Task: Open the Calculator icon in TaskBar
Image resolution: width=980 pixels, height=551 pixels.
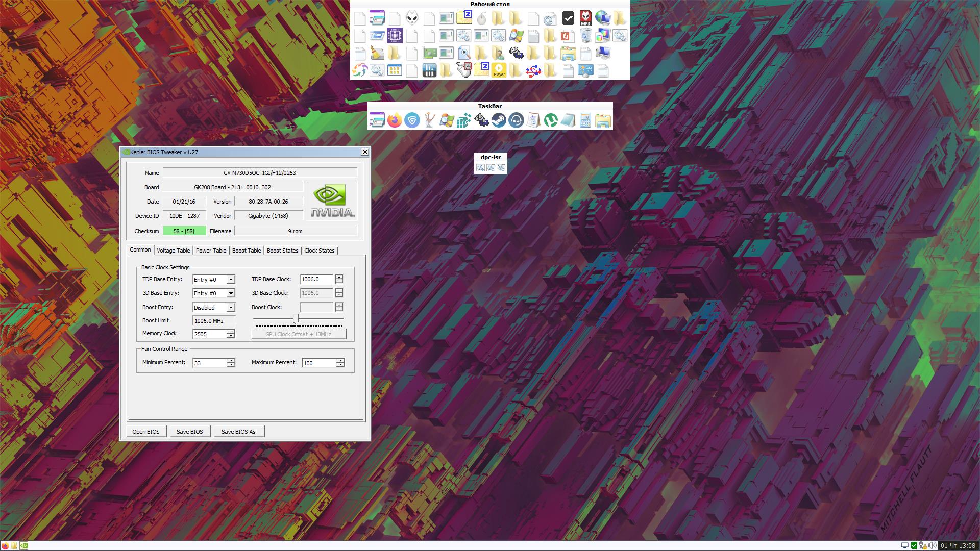Action: pyautogui.click(x=585, y=120)
